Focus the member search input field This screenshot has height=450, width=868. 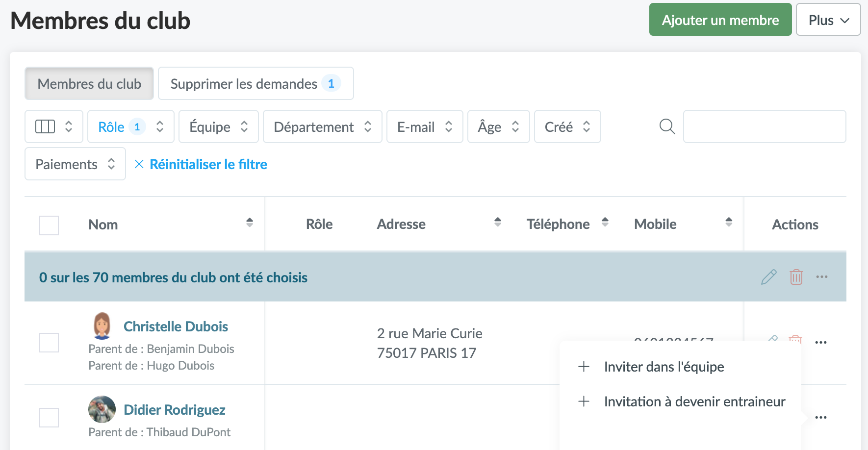coord(764,126)
